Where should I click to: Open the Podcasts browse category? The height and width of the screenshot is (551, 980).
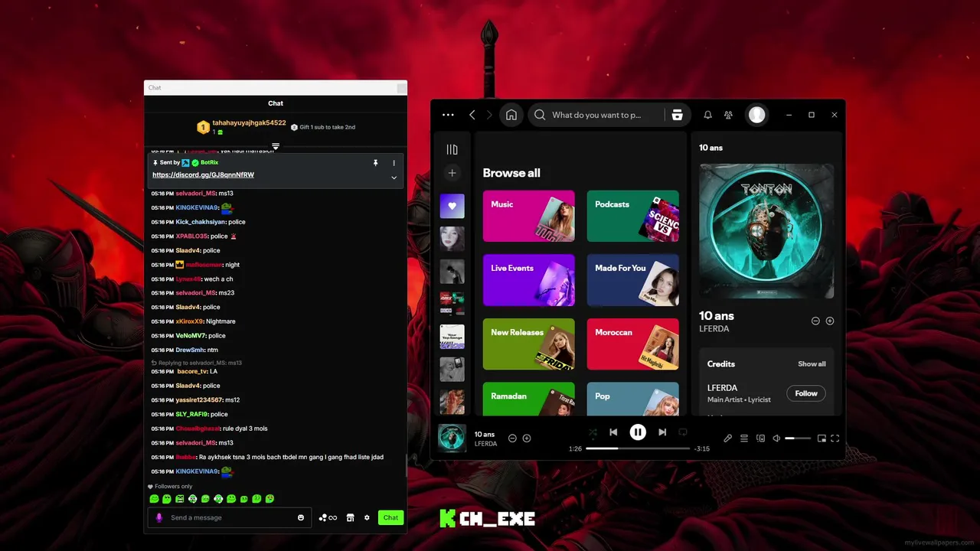[632, 216]
